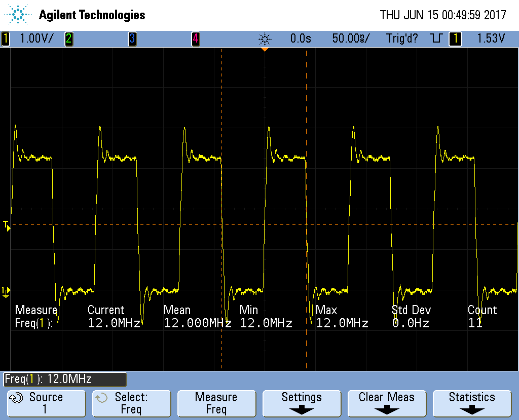The width and height of the screenshot is (519, 420).
Task: Click the Min 12.0MHz statistic
Action: (x=266, y=317)
